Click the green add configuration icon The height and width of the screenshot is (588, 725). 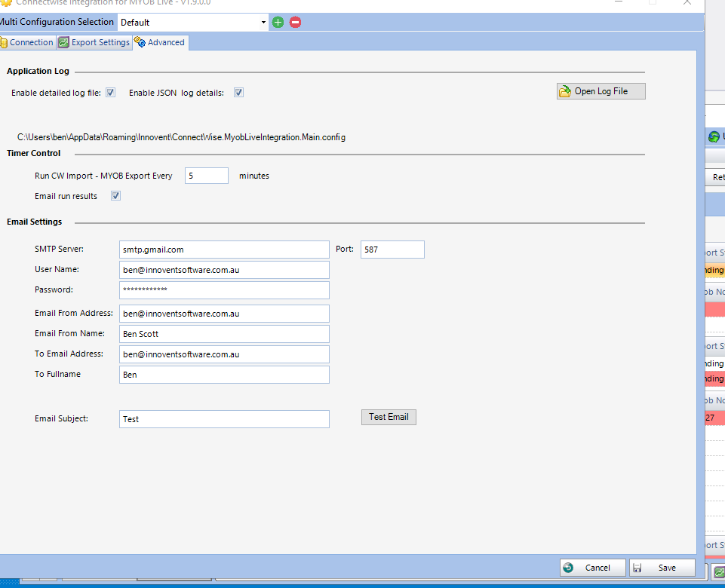pyautogui.click(x=278, y=22)
